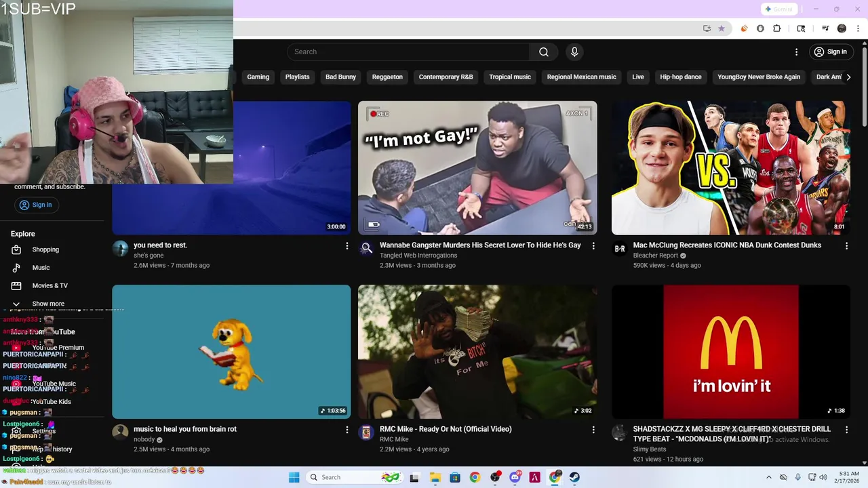Screen dimensions: 868x488
Task: Show more category chips with right arrow
Action: 848,77
